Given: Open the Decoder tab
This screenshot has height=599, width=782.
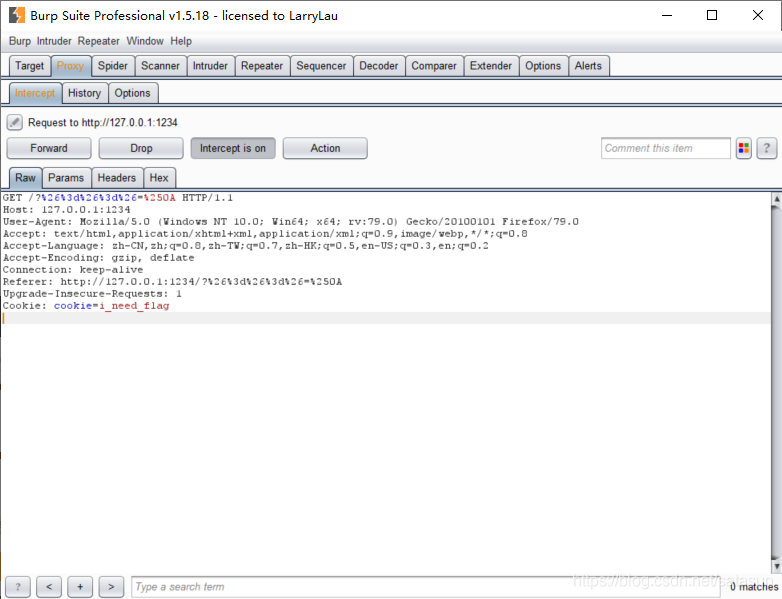Looking at the screenshot, I should pyautogui.click(x=379, y=66).
